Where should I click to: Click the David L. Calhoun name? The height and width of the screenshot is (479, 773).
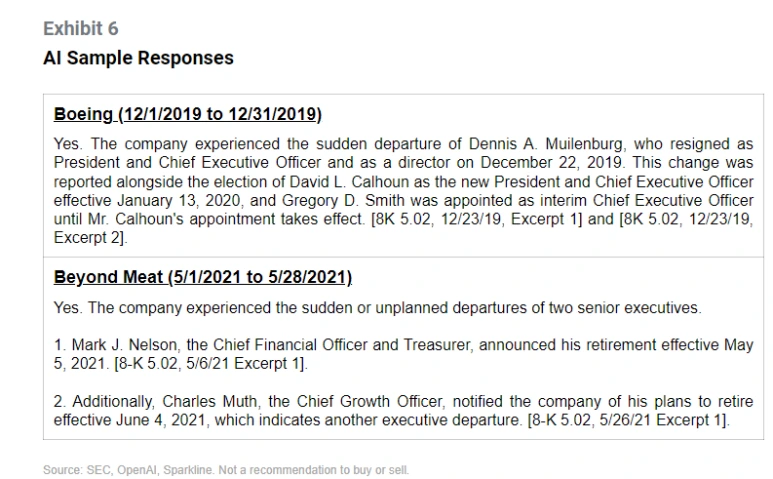350,182
